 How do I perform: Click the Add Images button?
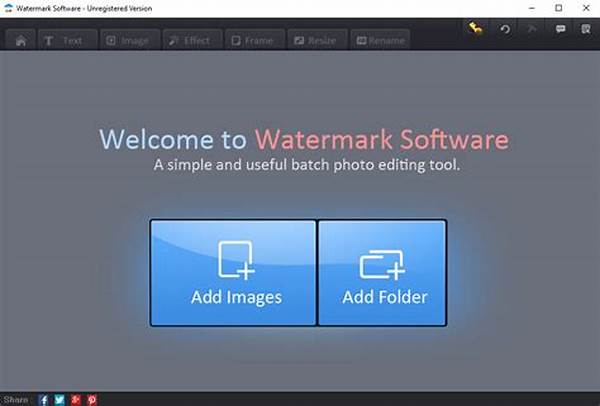(x=234, y=273)
